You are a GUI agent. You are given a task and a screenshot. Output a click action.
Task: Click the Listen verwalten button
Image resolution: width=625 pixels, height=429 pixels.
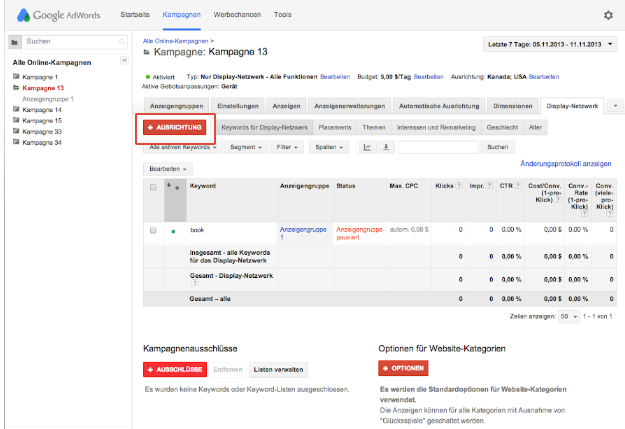click(x=278, y=370)
